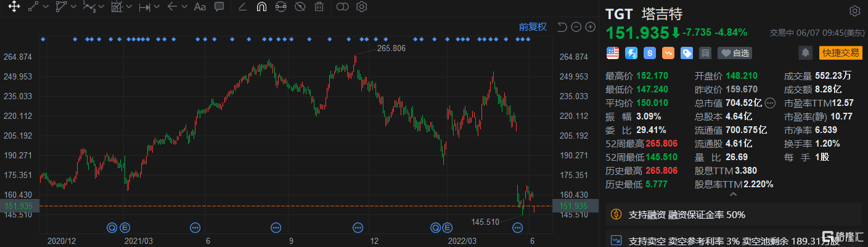Image resolution: width=868 pixels, height=247 pixels.
Task: Delete drawings with the trash icon
Action: click(319, 7)
